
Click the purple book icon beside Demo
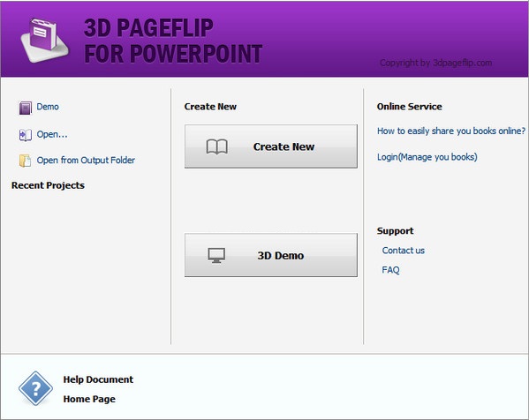coord(26,108)
